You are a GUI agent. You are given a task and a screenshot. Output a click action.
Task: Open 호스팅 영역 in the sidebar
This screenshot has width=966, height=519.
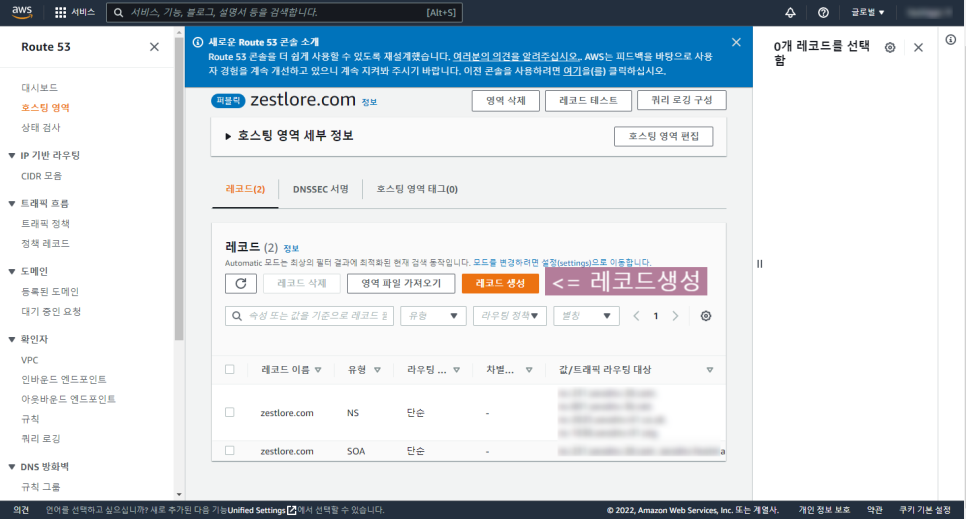click(45, 108)
